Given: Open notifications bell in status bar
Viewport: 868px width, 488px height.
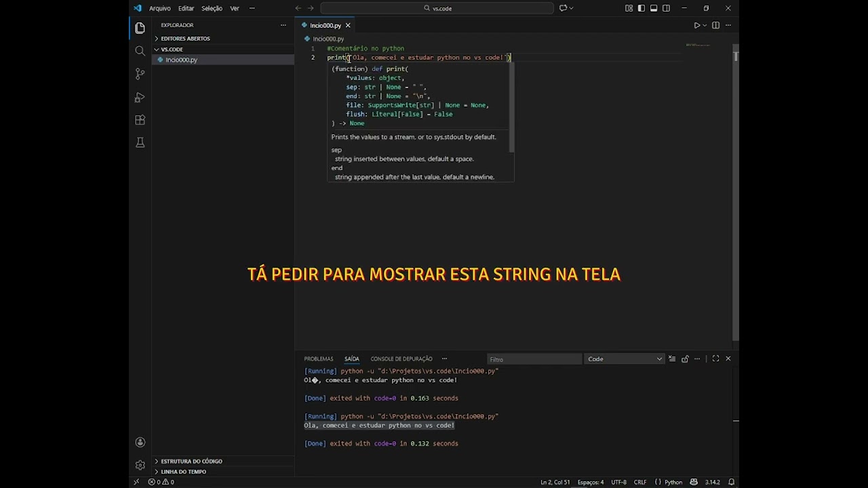Looking at the screenshot, I should [x=731, y=482].
